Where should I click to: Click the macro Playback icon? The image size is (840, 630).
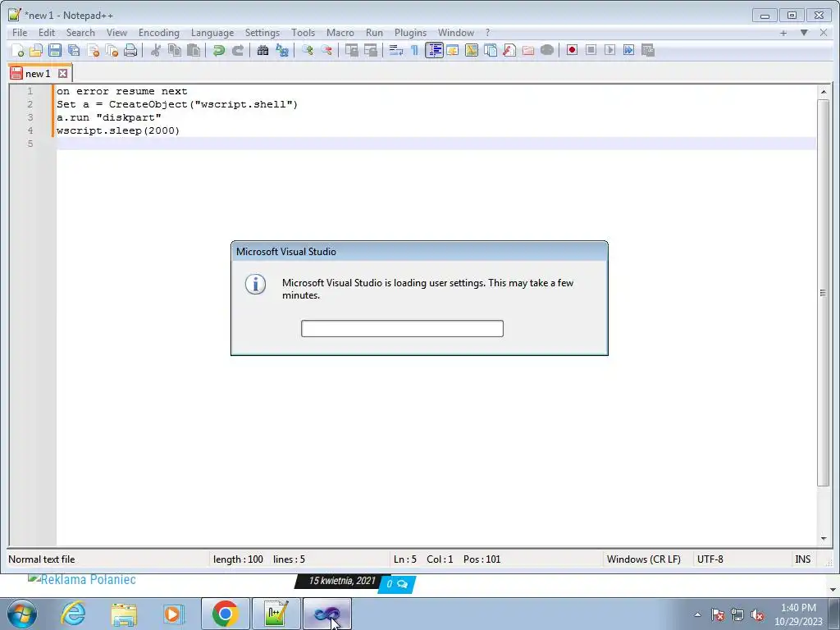click(x=609, y=50)
